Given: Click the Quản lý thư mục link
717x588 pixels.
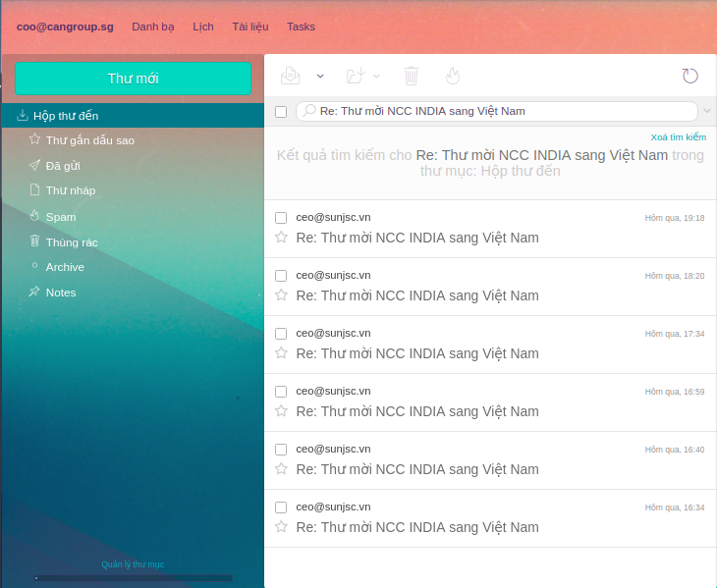Looking at the screenshot, I should [x=133, y=564].
